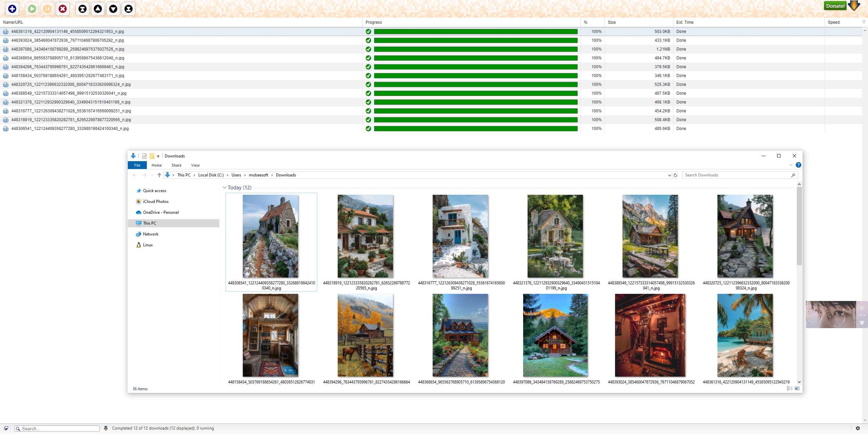
Task: Expand the Quick access tree item
Action: click(133, 191)
